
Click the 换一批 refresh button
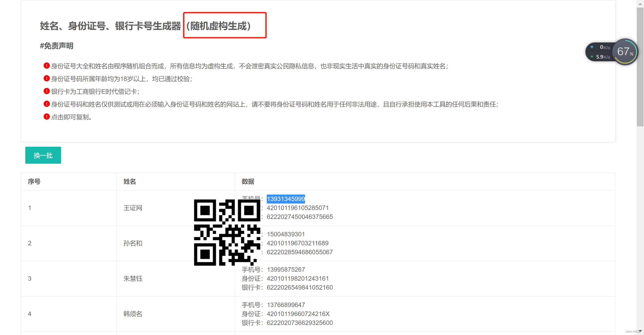[43, 155]
